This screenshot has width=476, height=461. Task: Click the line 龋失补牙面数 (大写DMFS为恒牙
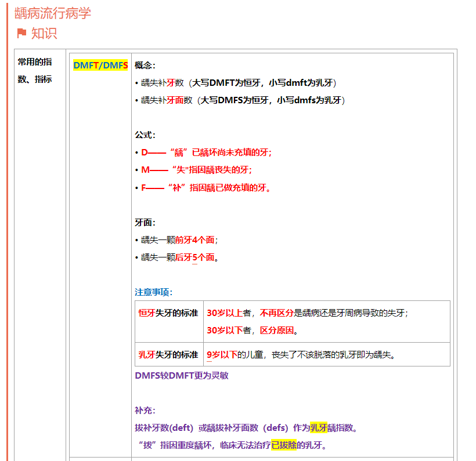(x=240, y=100)
